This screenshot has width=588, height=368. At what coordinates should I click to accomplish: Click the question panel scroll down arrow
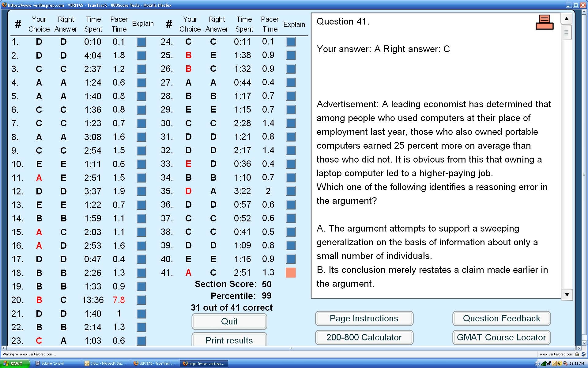click(x=567, y=295)
